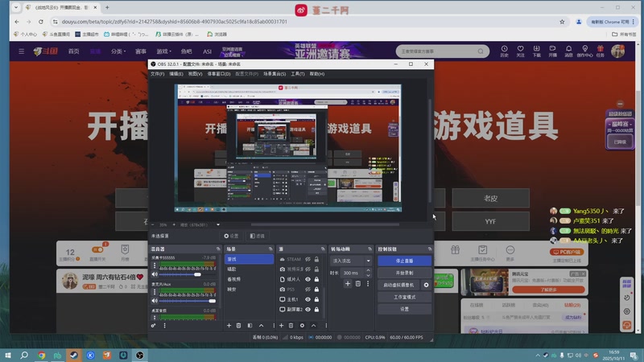Adjust Mic/Aux volume slider
Screen dimensions: 644x362
(188, 301)
